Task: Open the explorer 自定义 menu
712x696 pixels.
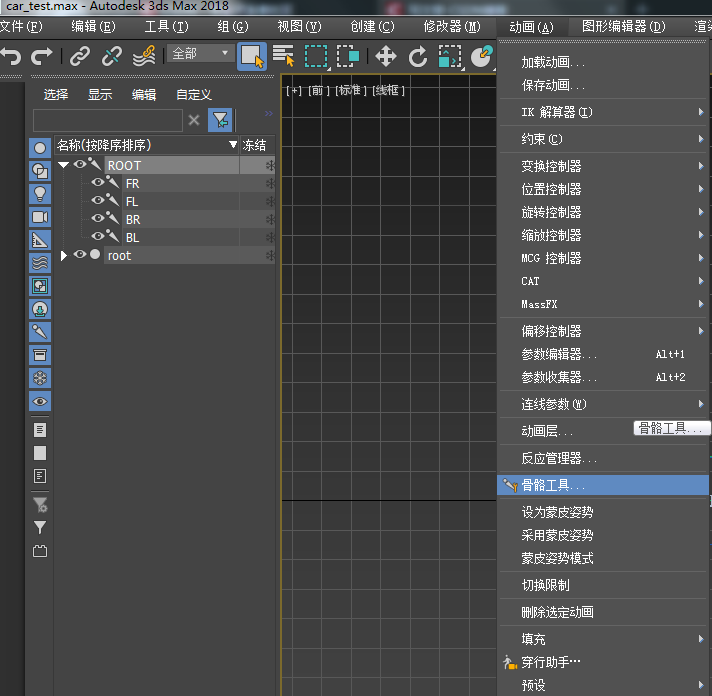Action: coord(194,95)
